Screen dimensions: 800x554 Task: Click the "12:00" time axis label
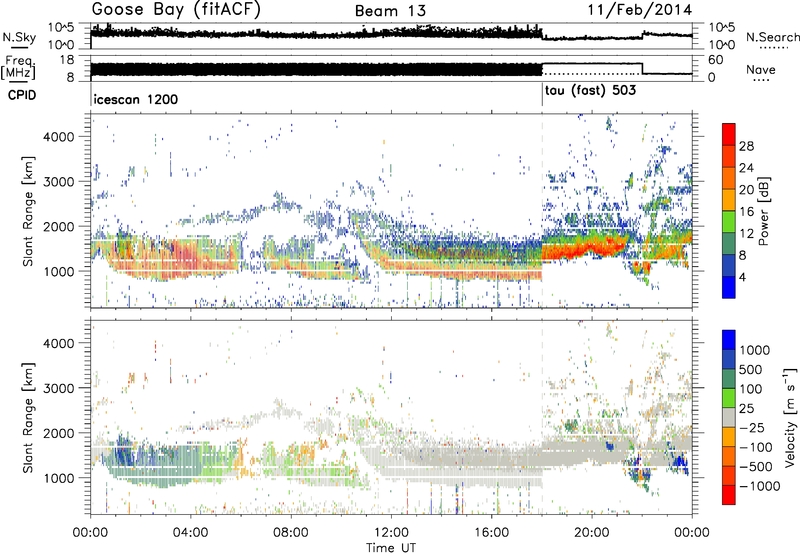click(x=391, y=533)
